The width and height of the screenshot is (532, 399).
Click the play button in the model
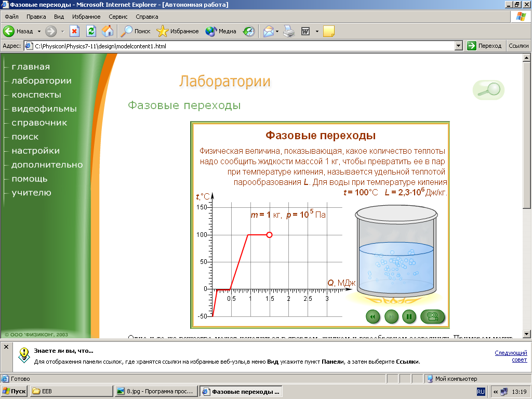391,317
